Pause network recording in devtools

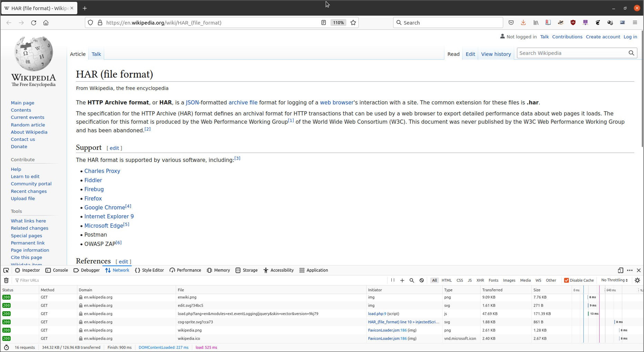[393, 280]
